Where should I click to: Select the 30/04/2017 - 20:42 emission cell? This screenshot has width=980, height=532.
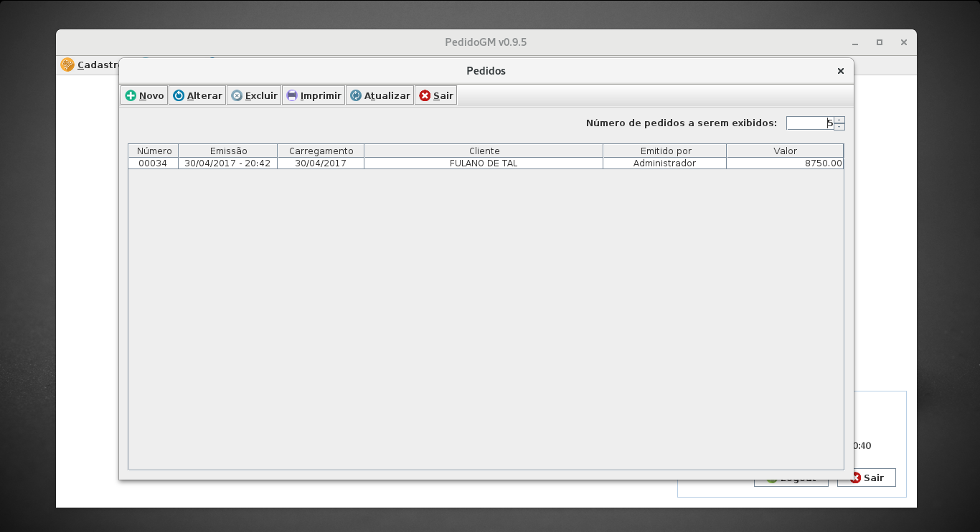click(x=228, y=163)
